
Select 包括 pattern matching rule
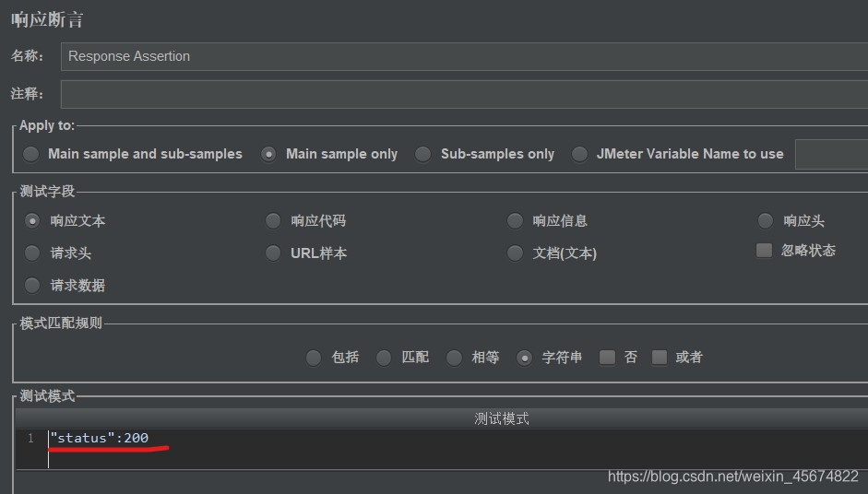314,358
